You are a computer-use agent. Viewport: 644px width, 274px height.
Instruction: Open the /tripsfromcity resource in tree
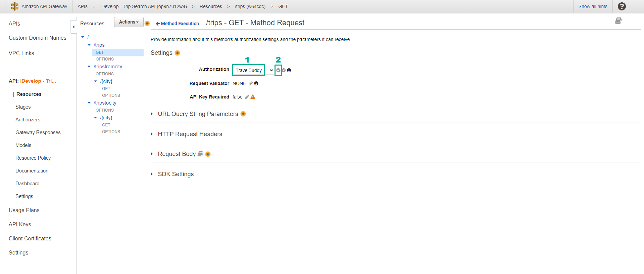[108, 67]
